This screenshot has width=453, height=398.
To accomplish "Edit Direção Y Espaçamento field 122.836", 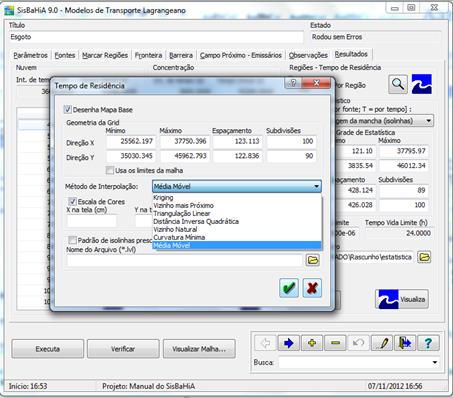I will coord(238,156).
